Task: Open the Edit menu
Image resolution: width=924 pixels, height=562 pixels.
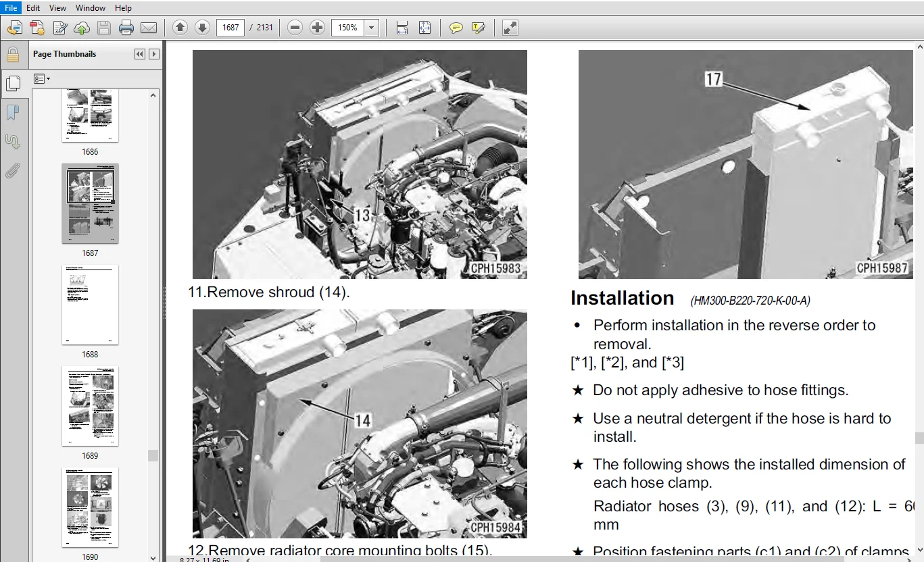Action: (x=33, y=7)
